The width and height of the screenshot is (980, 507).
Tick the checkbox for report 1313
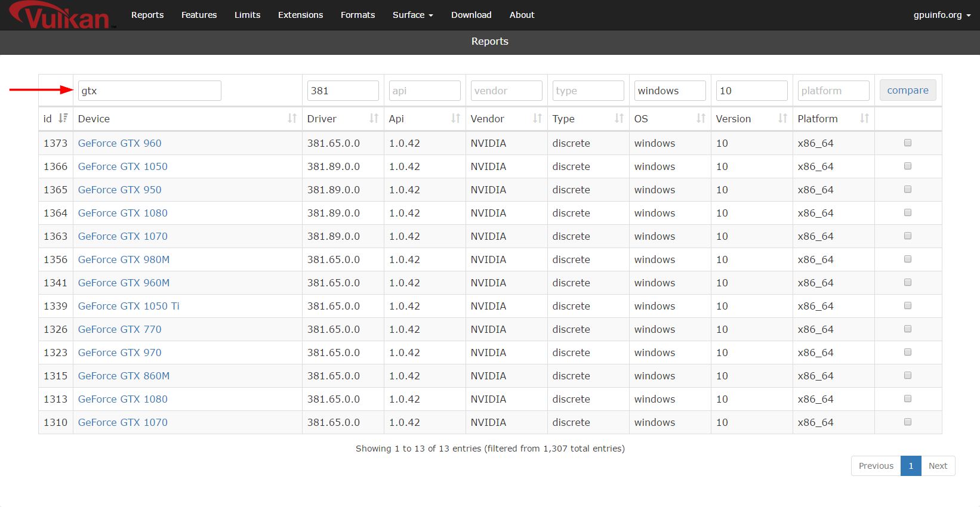click(x=908, y=398)
